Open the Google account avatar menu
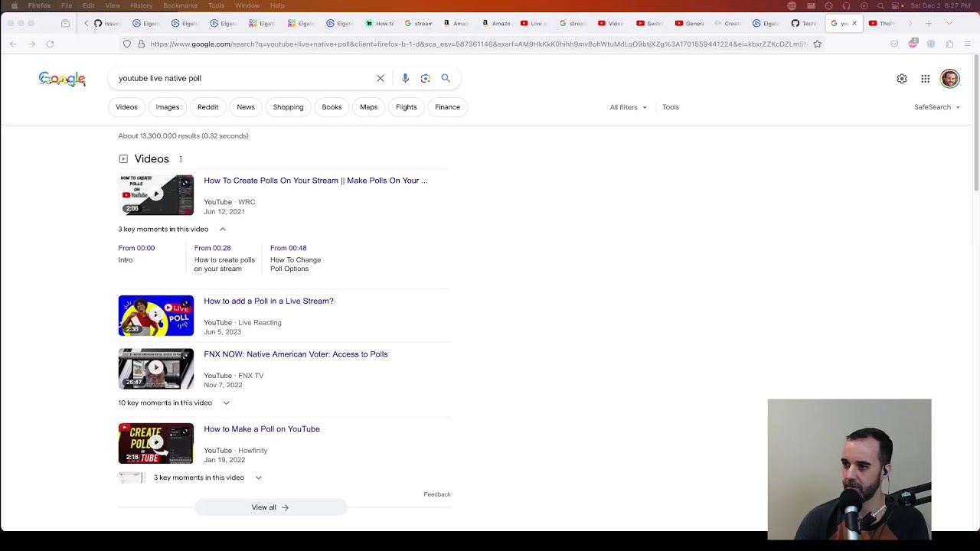 [950, 79]
